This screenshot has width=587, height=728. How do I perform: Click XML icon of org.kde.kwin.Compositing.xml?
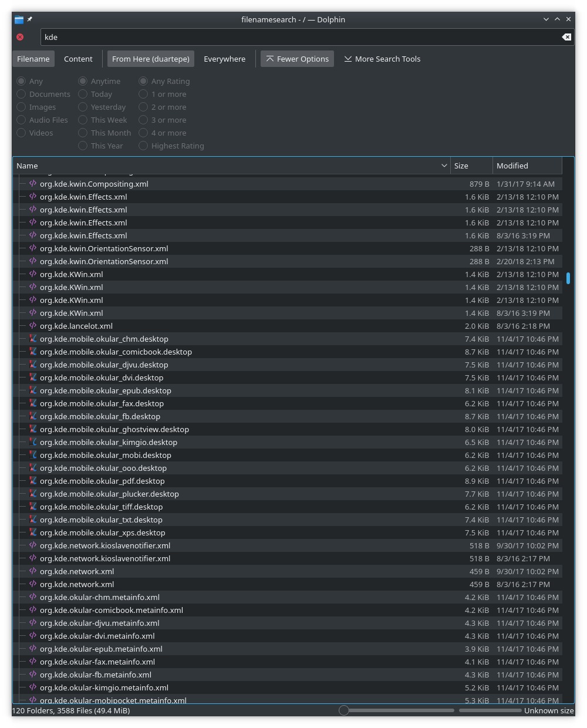tap(33, 184)
